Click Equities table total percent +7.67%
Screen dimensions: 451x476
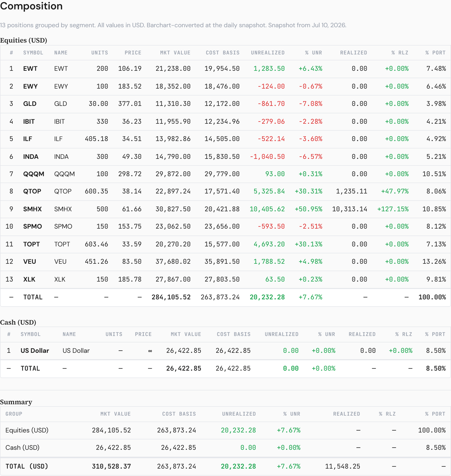point(311,297)
